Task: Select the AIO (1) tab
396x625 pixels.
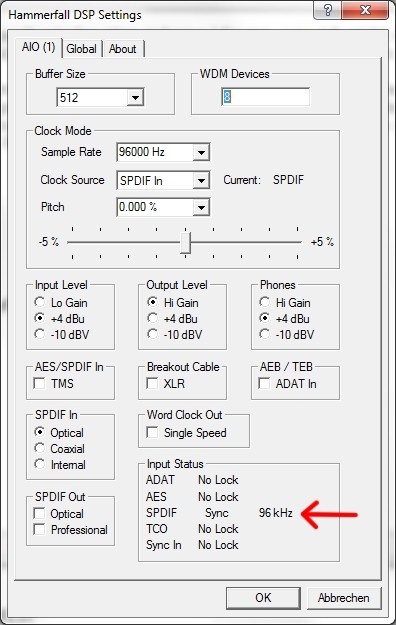Action: (38, 47)
